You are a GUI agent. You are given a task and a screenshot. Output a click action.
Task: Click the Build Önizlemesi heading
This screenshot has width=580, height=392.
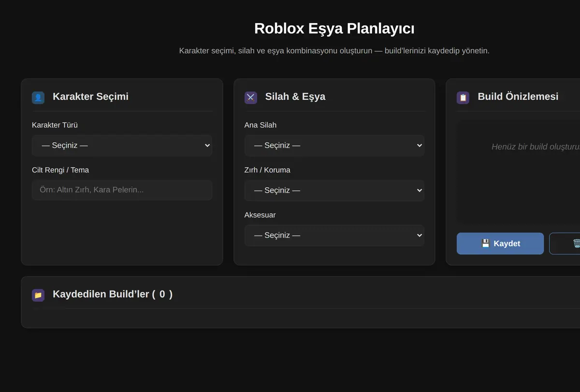click(518, 96)
